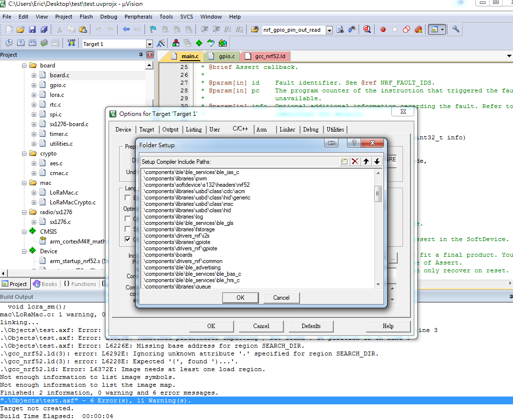Click OK in the Folder Setup dialog

240,298
